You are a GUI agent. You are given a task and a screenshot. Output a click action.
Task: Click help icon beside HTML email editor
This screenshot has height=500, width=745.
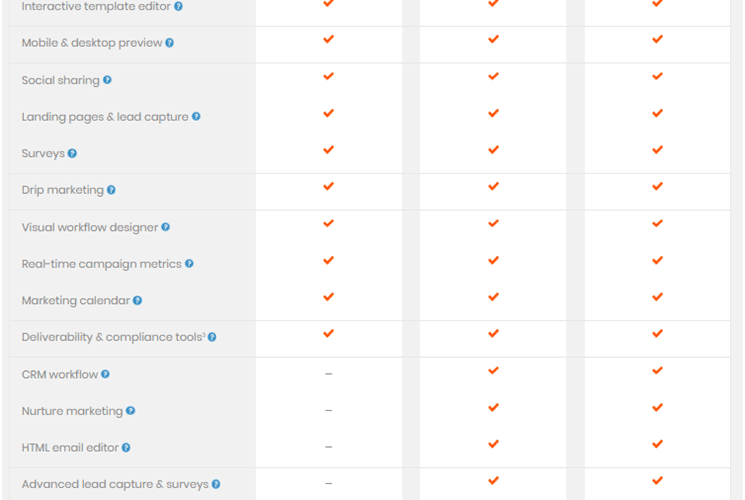(x=126, y=447)
